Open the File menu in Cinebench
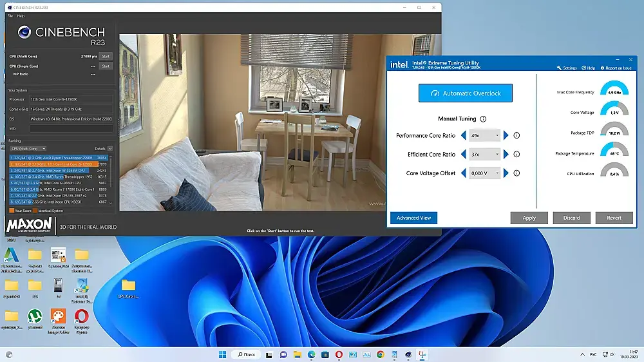 pos(10,16)
